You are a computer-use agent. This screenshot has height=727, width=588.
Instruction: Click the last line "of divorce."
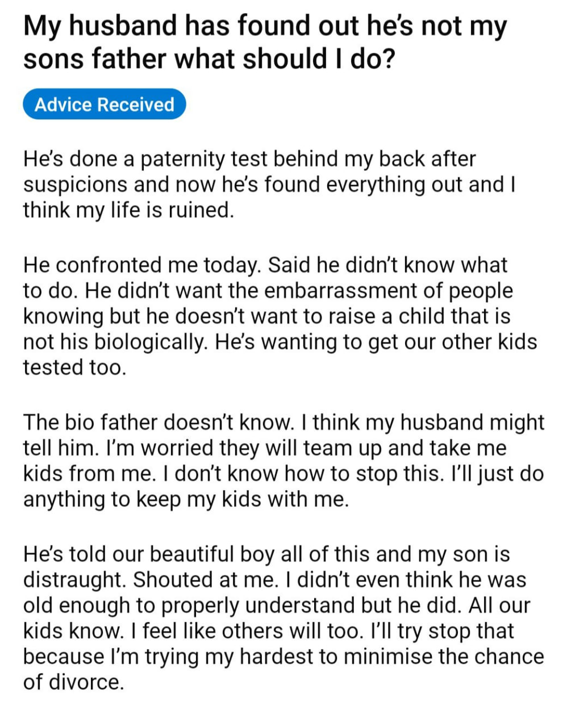(73, 682)
